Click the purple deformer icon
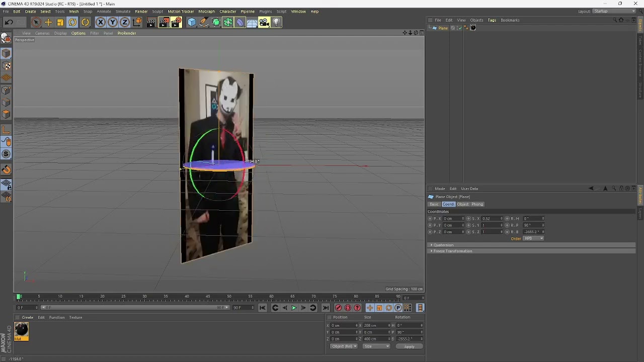This screenshot has height=362, width=644. 240,22
